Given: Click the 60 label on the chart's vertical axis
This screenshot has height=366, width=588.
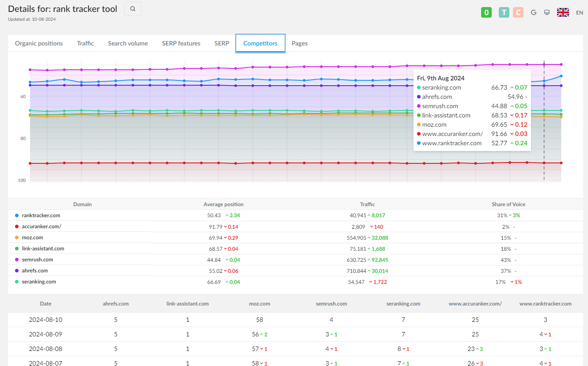Looking at the screenshot, I should pyautogui.click(x=23, y=96).
